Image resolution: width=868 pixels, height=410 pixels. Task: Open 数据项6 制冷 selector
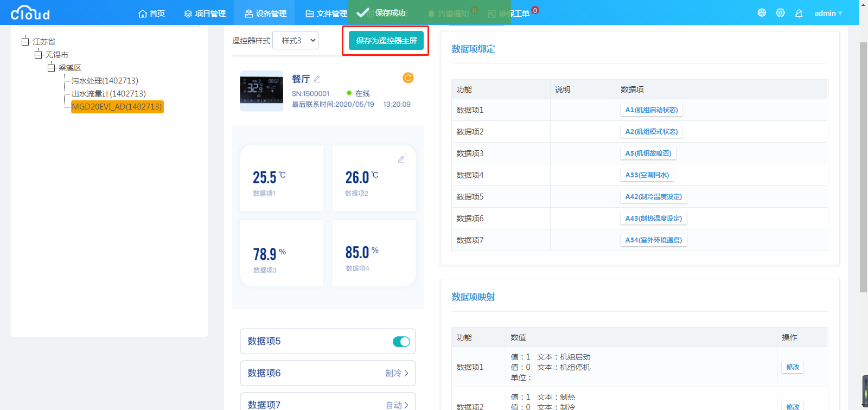point(328,373)
